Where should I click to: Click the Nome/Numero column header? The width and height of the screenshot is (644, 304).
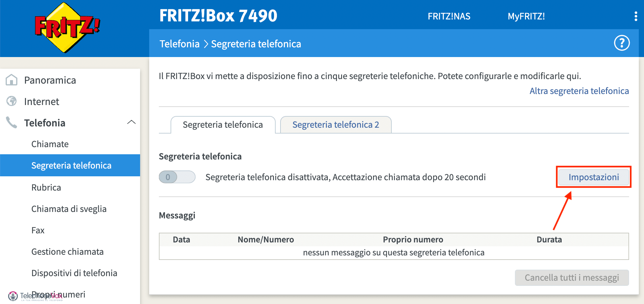click(x=266, y=240)
